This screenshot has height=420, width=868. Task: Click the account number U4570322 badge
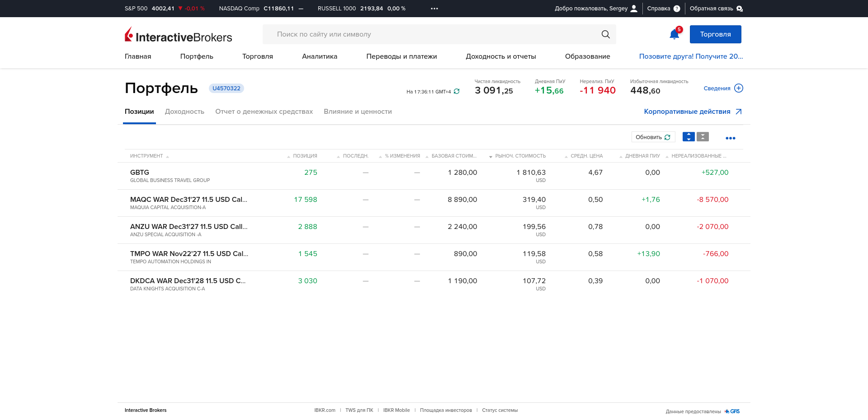point(226,89)
